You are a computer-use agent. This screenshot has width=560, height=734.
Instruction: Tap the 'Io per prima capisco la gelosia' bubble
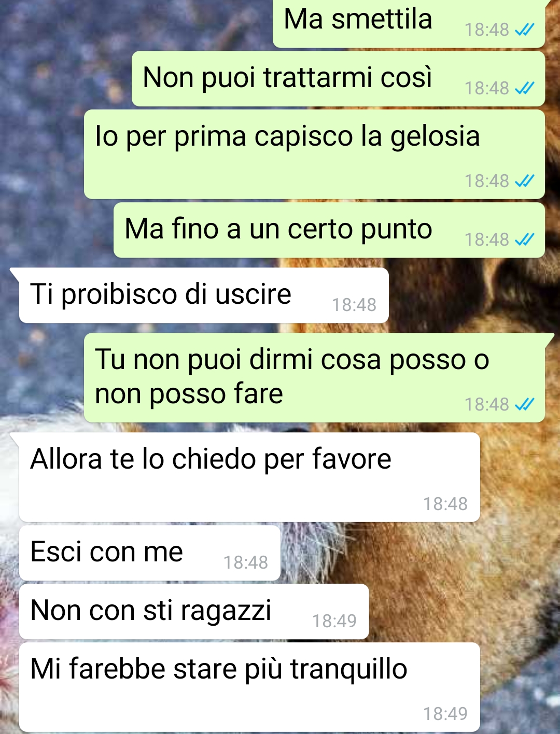[x=314, y=154]
